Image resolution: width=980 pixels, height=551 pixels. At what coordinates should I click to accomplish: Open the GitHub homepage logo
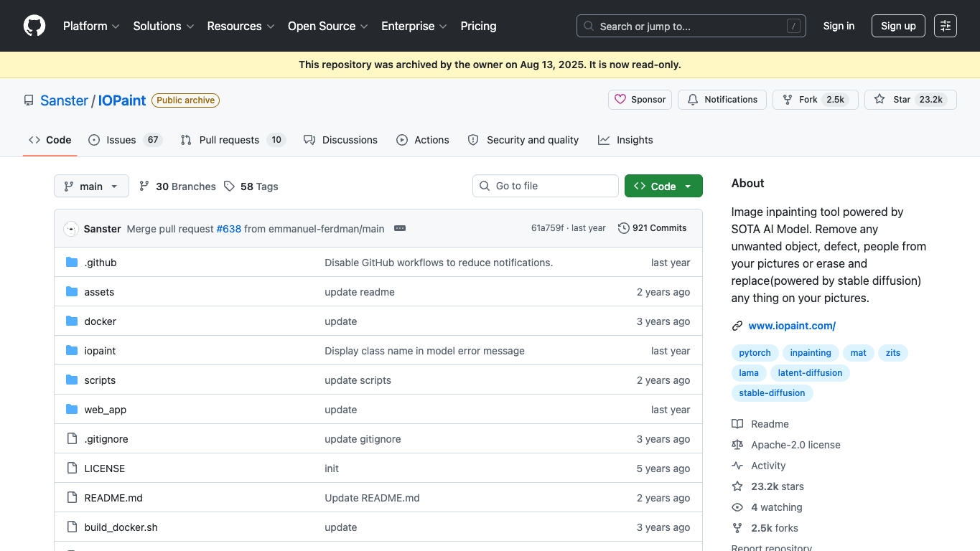[34, 26]
